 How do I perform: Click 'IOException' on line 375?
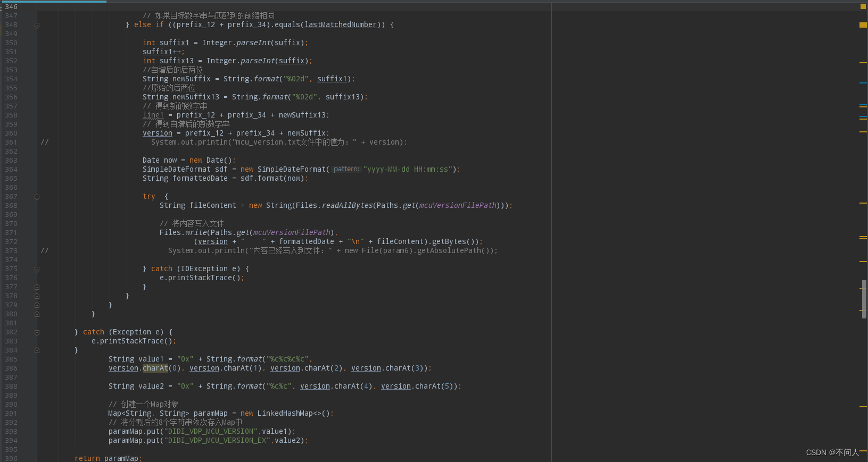coord(204,269)
